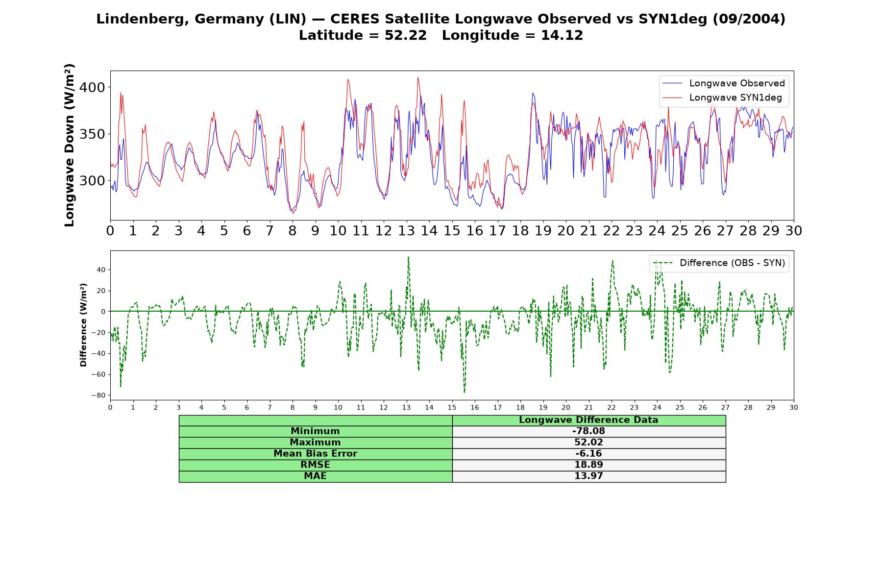Click the -78.08 minimum value cell
This screenshot has height=588, width=882.
(x=589, y=431)
